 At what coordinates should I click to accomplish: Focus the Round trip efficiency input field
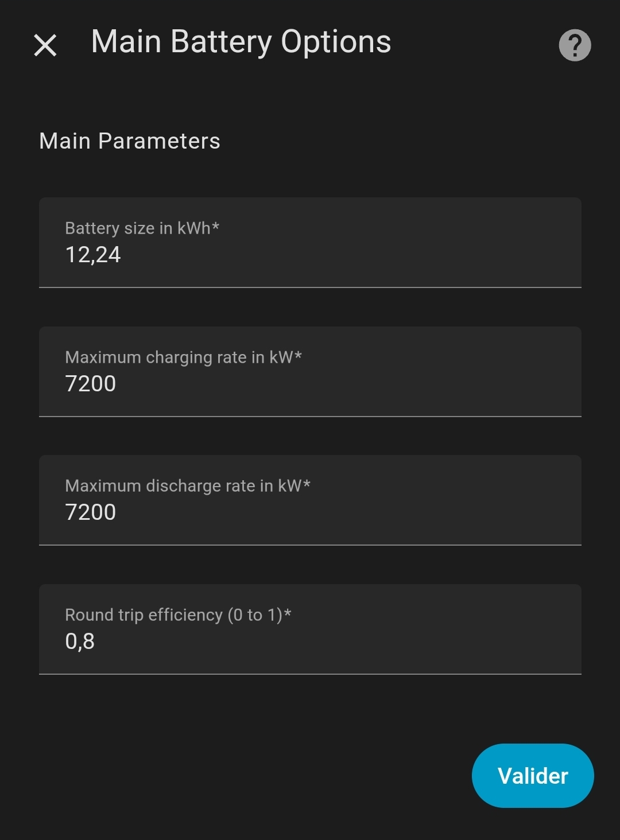point(310,629)
